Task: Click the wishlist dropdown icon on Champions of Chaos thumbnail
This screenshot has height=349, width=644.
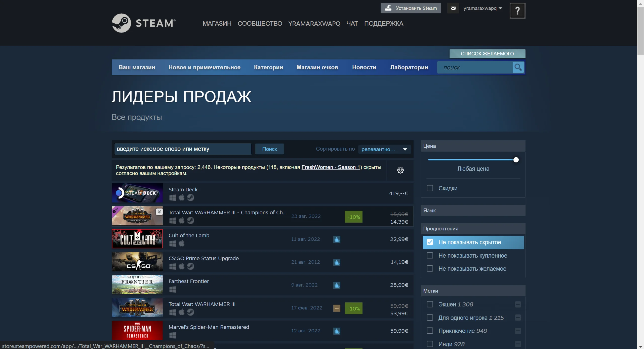Action: [159, 212]
